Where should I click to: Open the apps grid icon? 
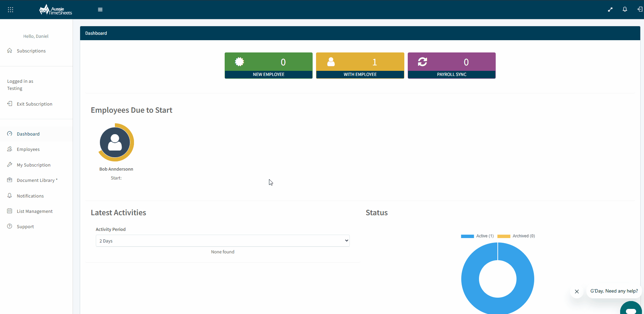click(11, 10)
